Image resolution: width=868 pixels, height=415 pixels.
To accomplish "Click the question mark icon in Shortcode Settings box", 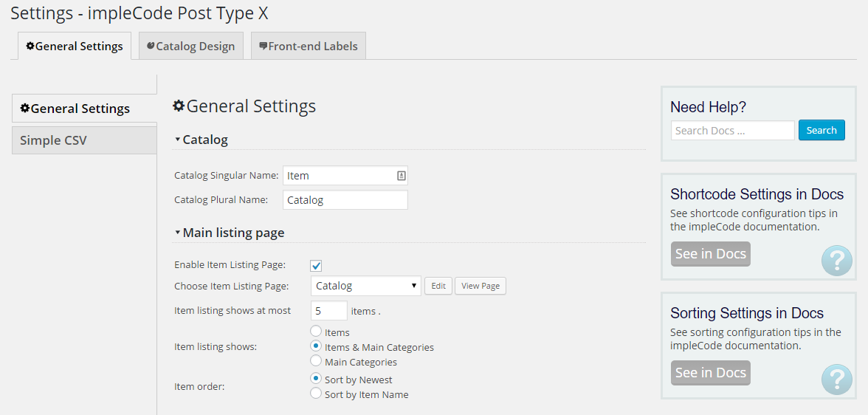I will (x=836, y=260).
